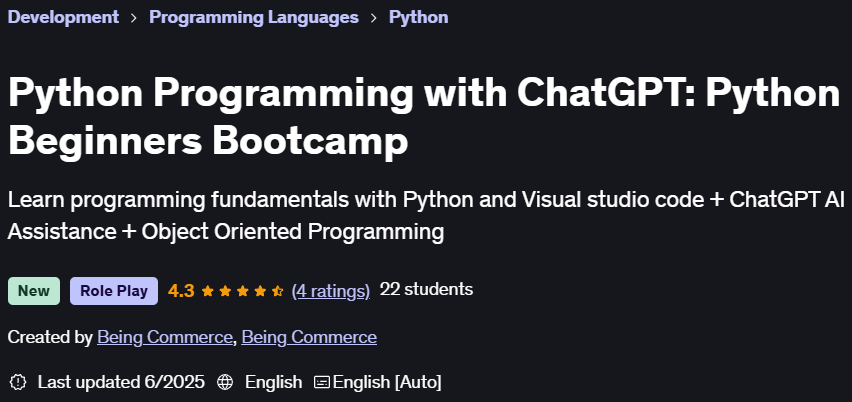Click the English language text
The width and height of the screenshot is (852, 402).
[x=273, y=382]
